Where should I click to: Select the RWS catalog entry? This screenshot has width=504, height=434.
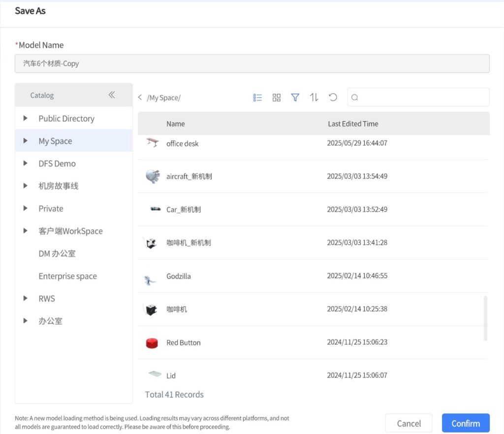click(47, 298)
